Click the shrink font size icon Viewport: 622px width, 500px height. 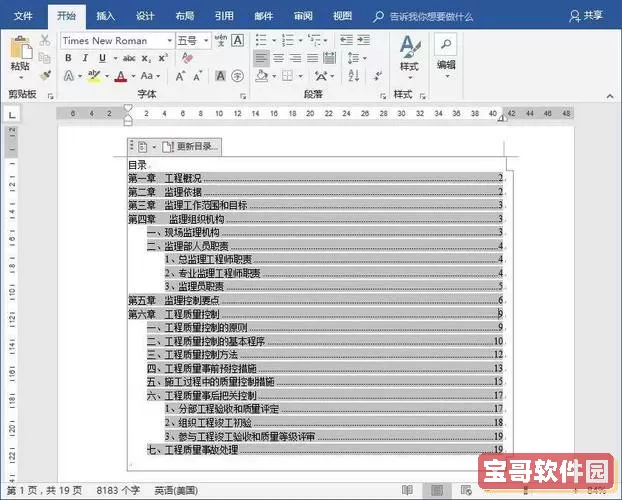[x=198, y=76]
